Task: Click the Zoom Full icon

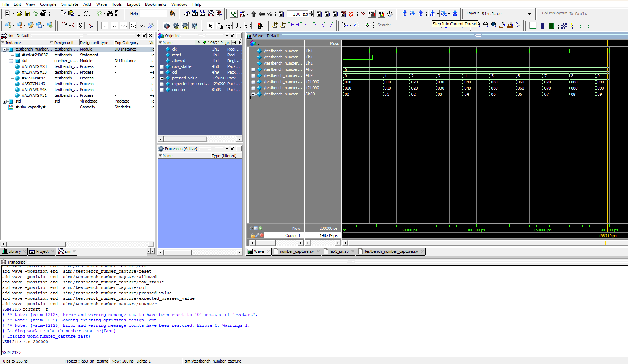Action: point(494,25)
